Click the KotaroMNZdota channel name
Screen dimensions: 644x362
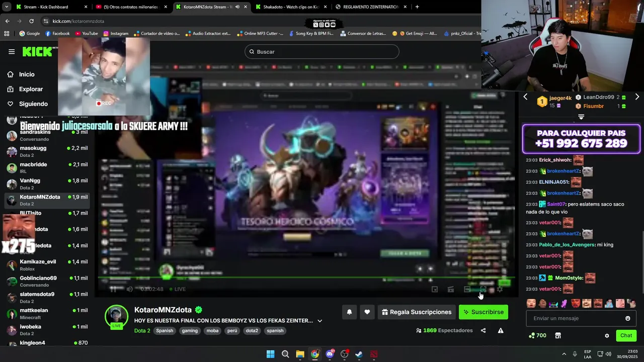pyautogui.click(x=163, y=310)
